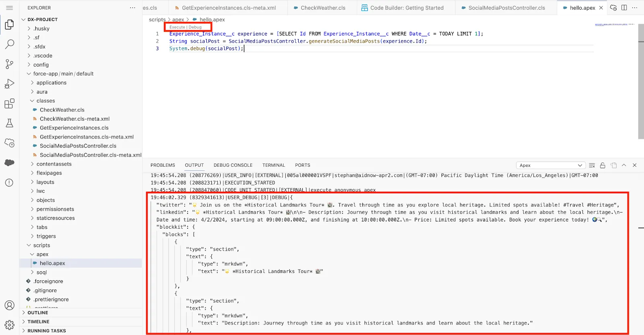
Task: Expand the objects folder
Action: 45,200
